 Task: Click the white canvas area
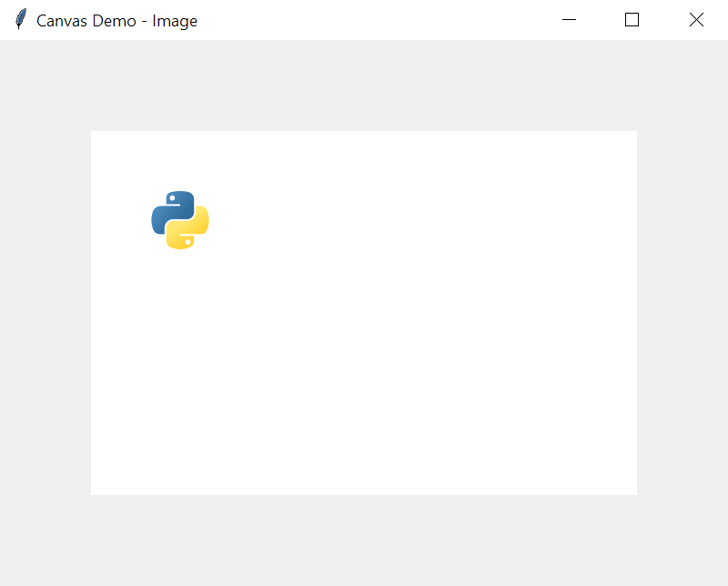(x=409, y=364)
